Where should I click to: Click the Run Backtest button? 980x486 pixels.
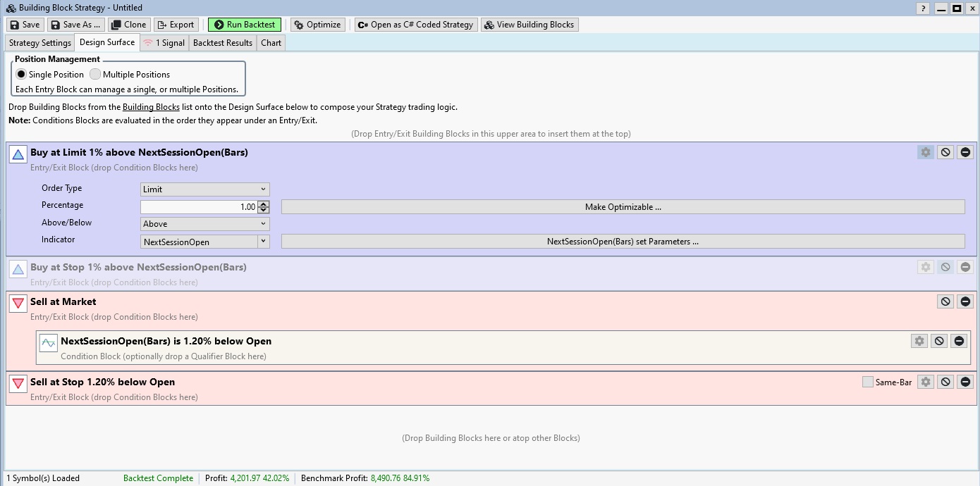click(x=245, y=25)
